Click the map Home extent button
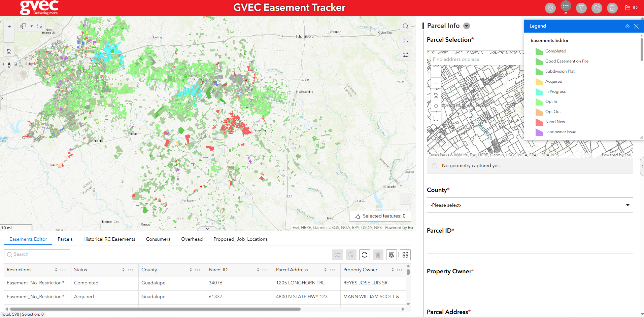 click(x=9, y=51)
